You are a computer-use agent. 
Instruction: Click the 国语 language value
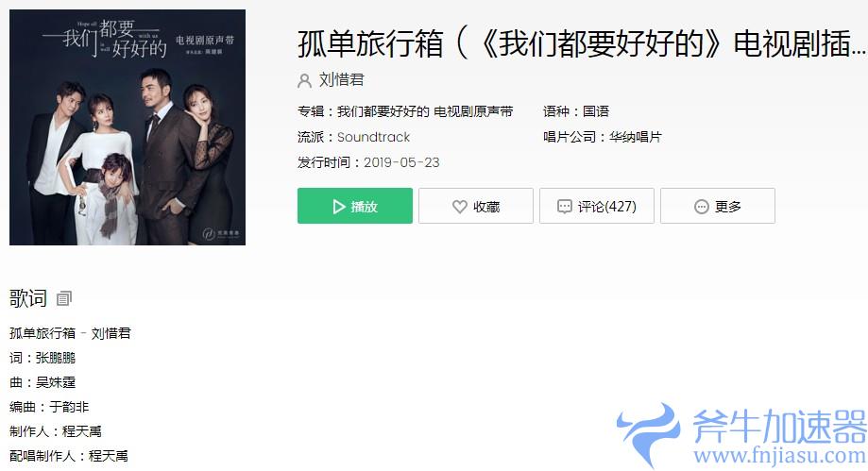click(596, 111)
